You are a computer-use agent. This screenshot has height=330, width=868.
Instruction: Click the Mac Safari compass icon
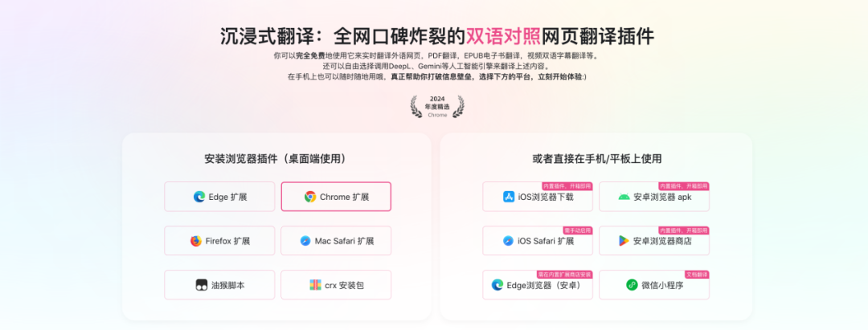305,241
